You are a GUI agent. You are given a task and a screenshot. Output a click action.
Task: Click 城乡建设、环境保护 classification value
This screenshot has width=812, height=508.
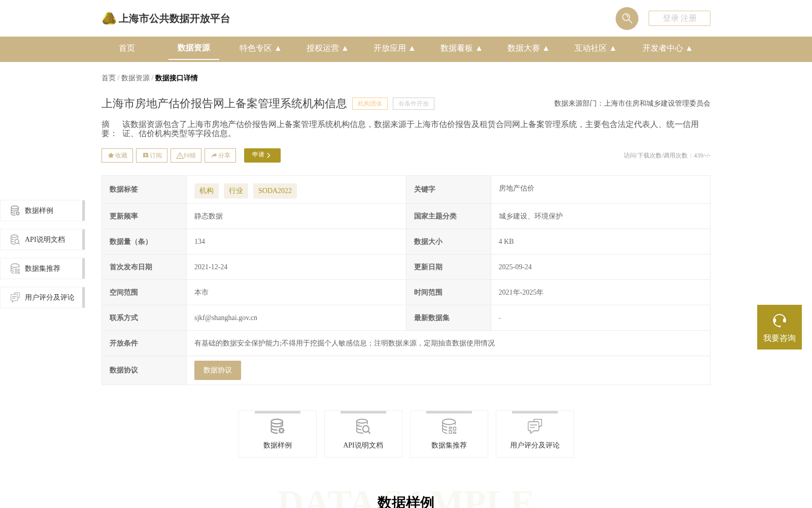(x=530, y=216)
